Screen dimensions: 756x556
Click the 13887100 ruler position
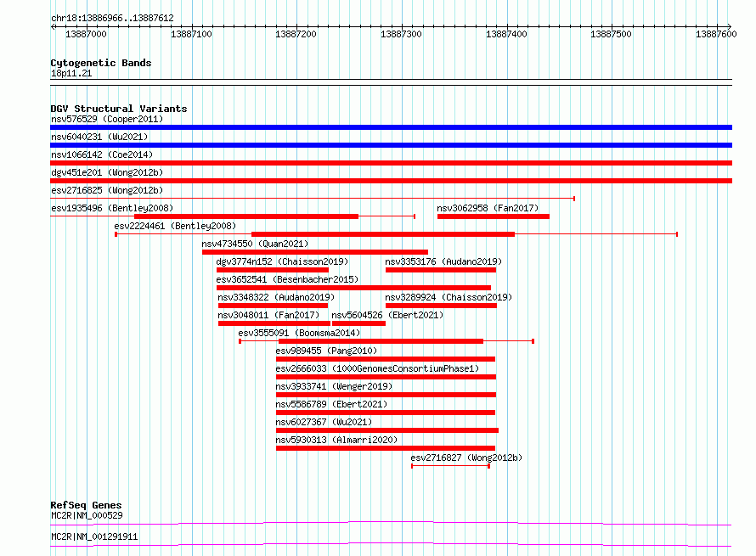coord(191,34)
